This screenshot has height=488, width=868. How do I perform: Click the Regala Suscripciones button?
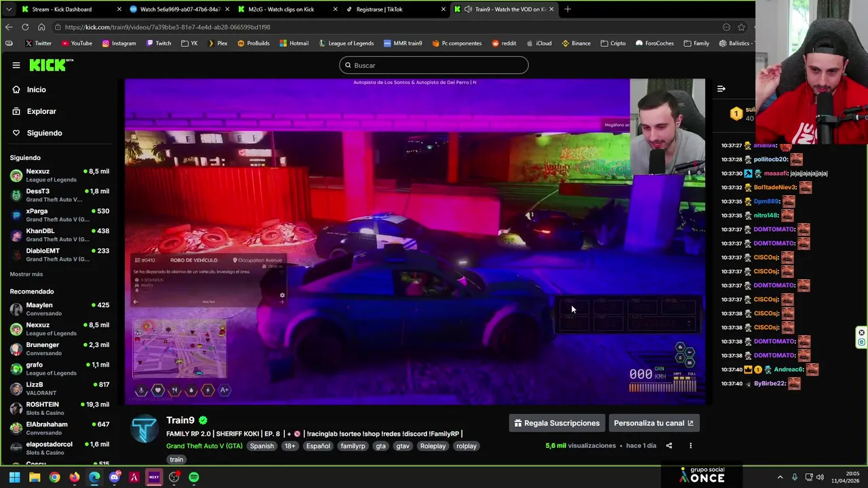pos(557,423)
